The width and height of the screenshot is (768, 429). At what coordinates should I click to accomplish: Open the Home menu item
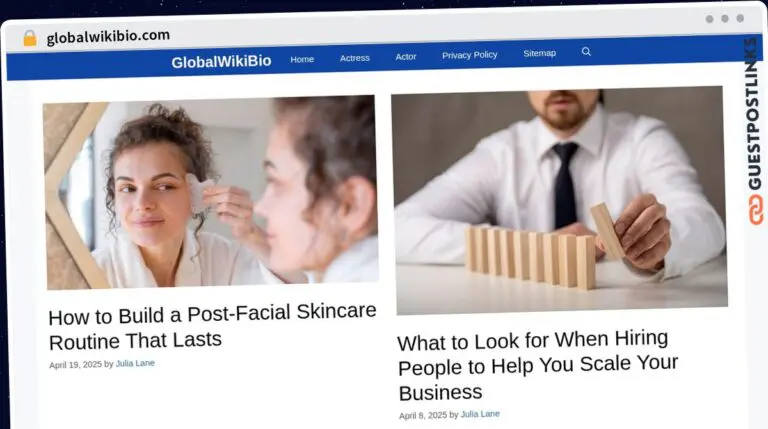coord(302,59)
